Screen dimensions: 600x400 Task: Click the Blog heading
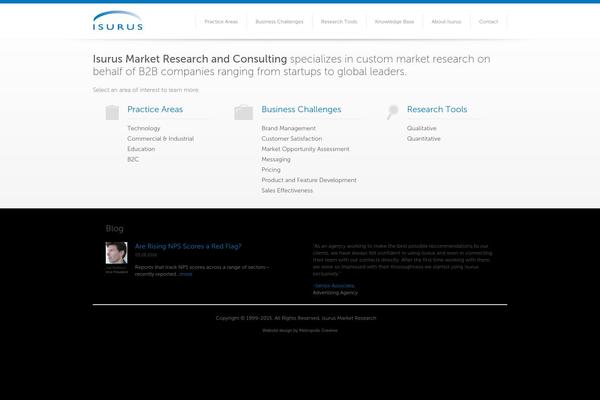[x=114, y=229]
